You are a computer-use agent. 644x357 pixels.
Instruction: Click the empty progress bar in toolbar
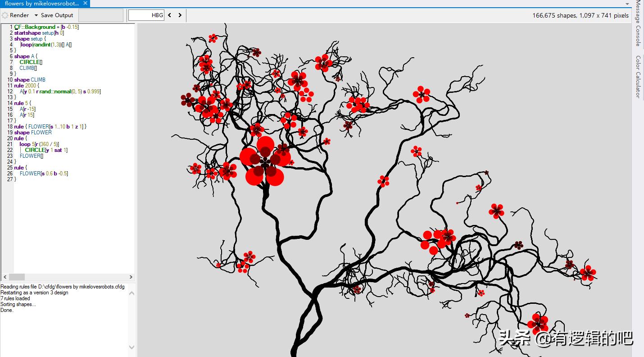click(x=101, y=15)
